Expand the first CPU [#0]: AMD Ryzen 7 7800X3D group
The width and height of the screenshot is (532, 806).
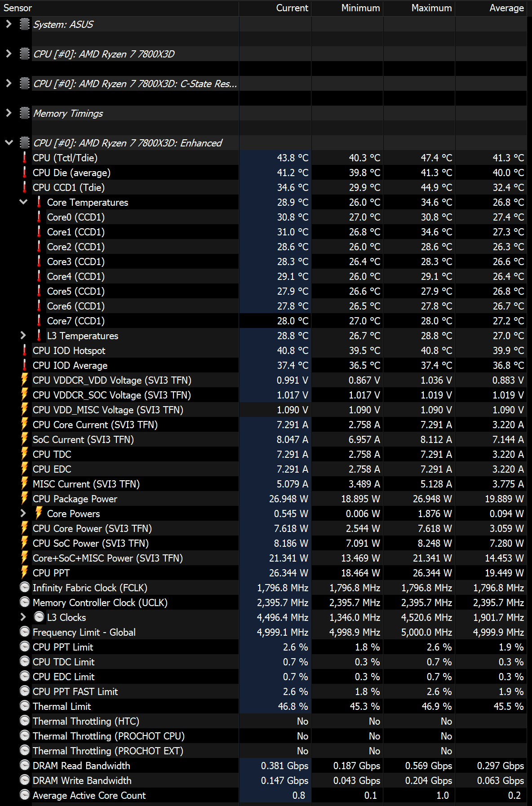[9, 54]
